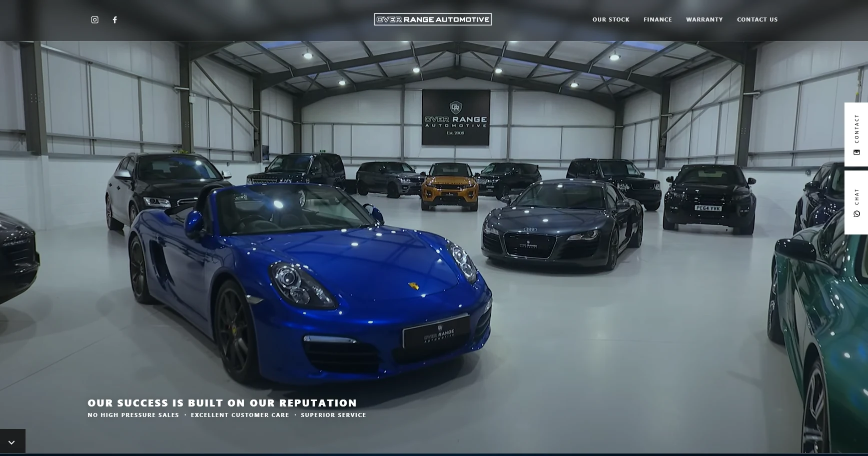Image resolution: width=868 pixels, height=456 pixels.
Task: Click the 'Our success is built on our reputation' heading
Action: point(222,403)
